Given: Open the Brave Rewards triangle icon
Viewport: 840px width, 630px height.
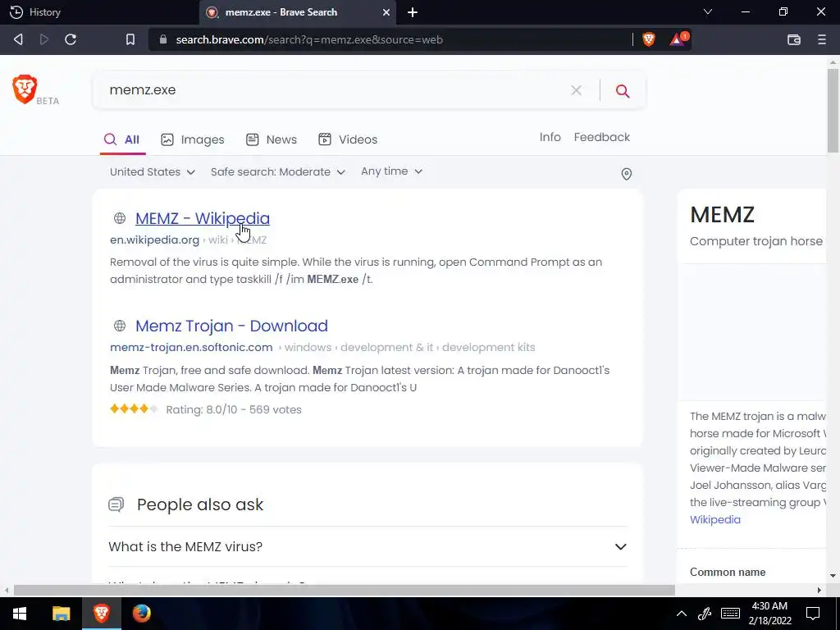Looking at the screenshot, I should (x=678, y=39).
